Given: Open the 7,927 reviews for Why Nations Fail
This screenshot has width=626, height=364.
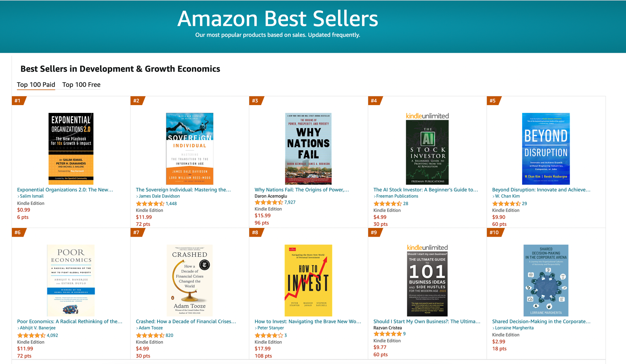Looking at the screenshot, I should [290, 202].
